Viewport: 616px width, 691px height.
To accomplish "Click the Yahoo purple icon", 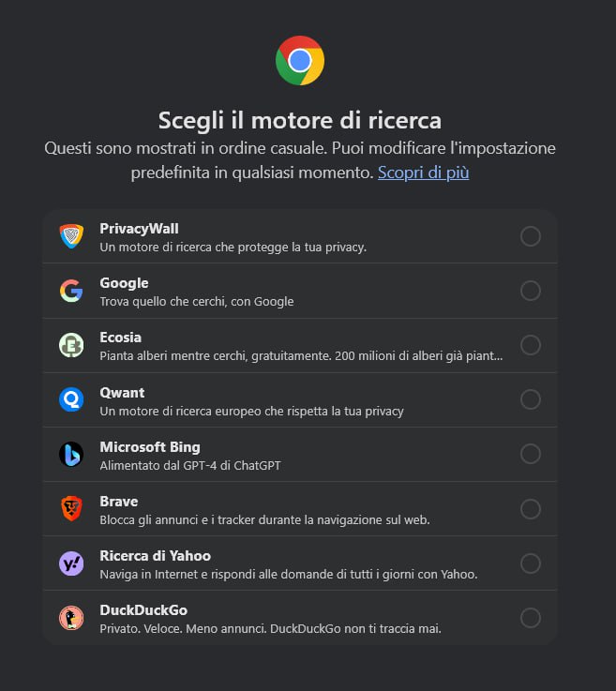I will (71, 563).
